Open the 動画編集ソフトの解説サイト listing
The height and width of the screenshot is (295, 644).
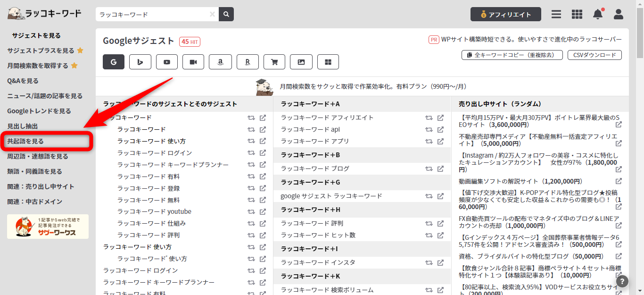[521, 181]
